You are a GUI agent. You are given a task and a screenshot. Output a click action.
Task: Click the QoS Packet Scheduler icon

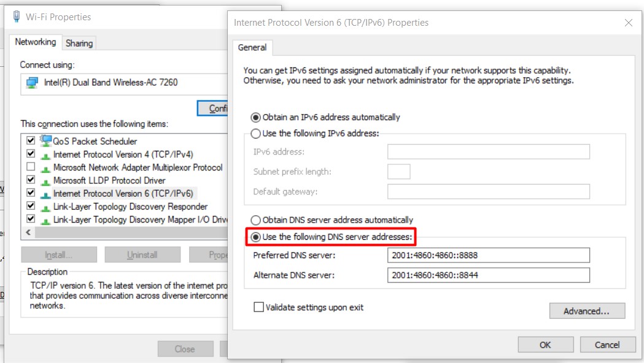(45, 141)
